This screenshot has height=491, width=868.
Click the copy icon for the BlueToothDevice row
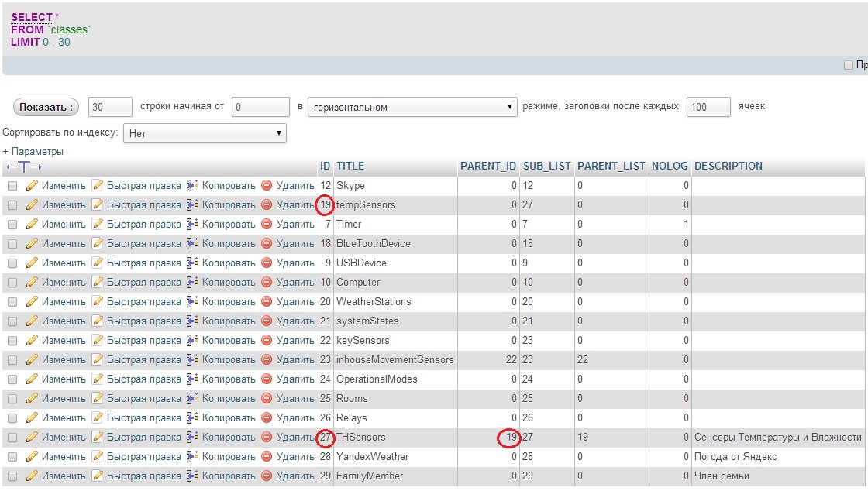[x=193, y=244]
